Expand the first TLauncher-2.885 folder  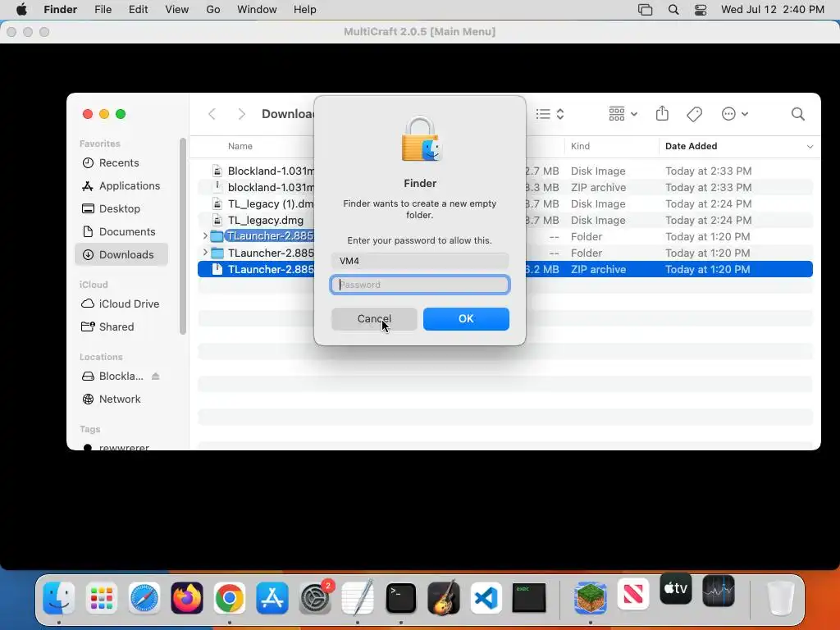pos(204,235)
